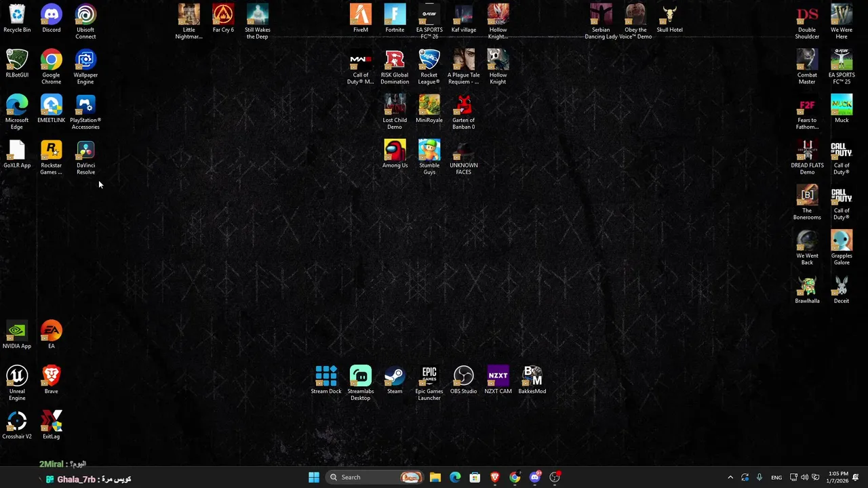The image size is (868, 488).
Task: Select the NZXT CAM icon
Action: [x=498, y=380]
